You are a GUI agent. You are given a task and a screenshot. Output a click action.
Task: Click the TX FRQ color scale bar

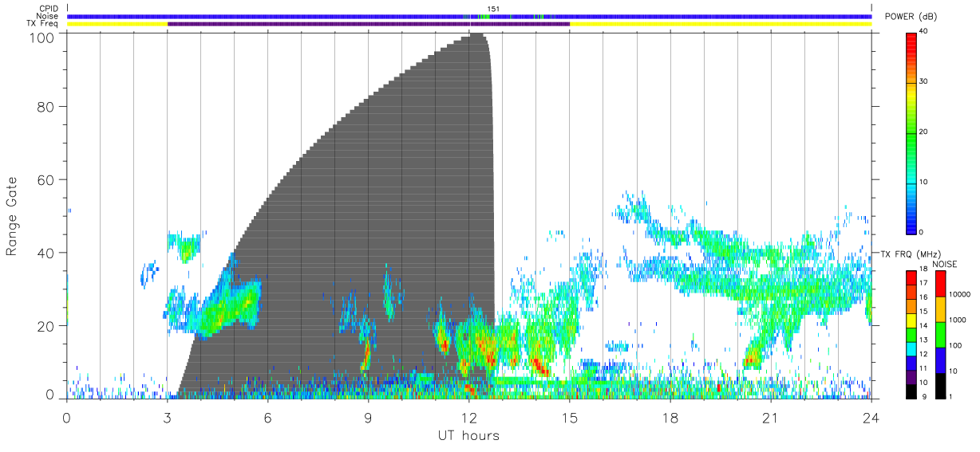(x=911, y=335)
